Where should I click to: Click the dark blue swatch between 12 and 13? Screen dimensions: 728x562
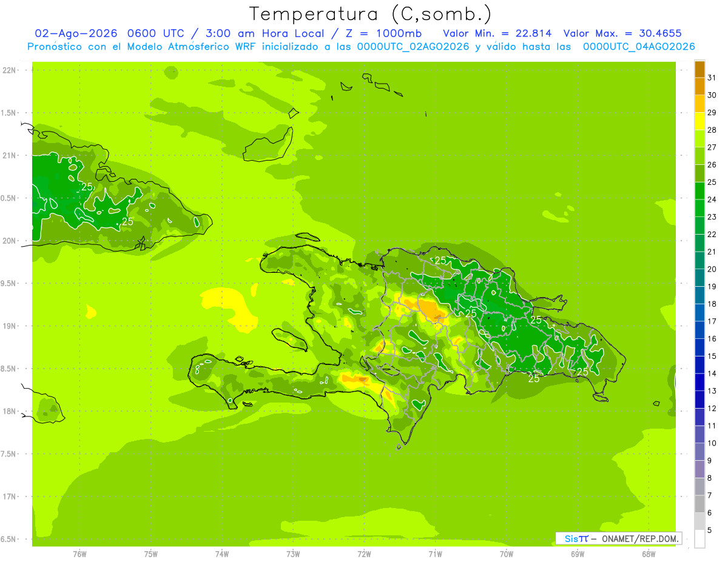[x=699, y=400]
